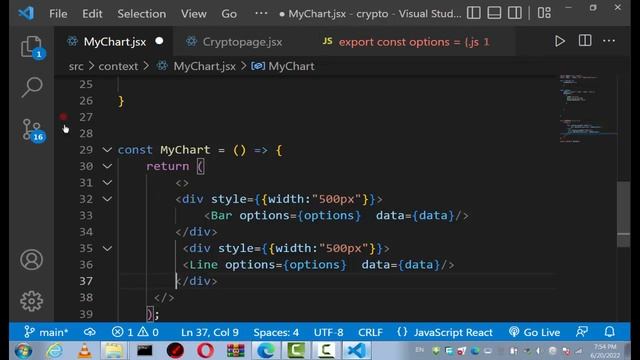
Task: Collapse fold arrow at line 29
Action: [x=107, y=150]
